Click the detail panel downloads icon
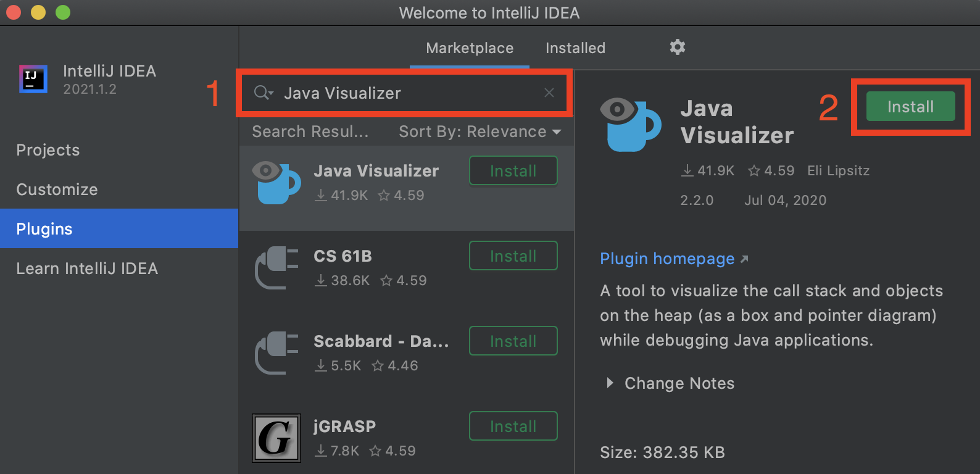Viewport: 980px width, 474px height. 687,170
